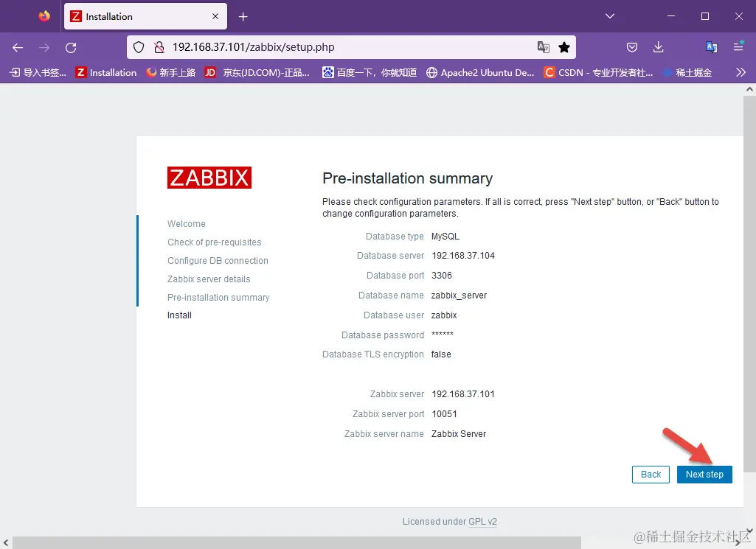
Task: Open the 新手上路 bookmark
Action: 170,72
